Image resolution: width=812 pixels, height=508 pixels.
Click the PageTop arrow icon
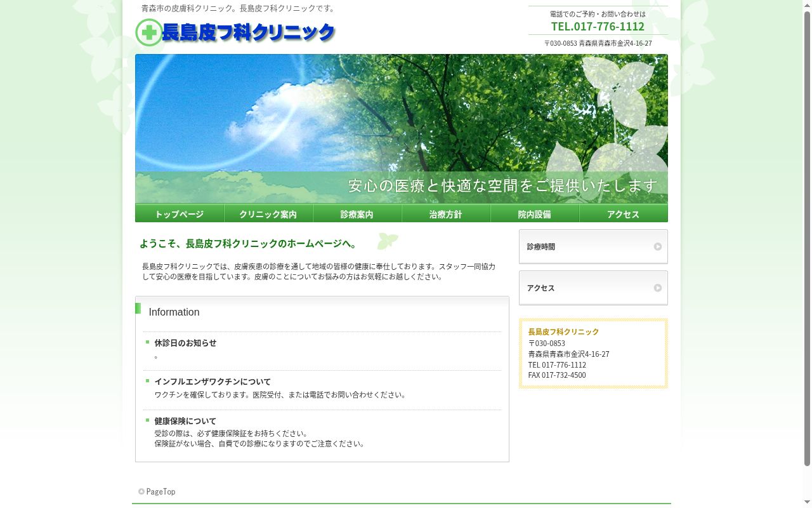pyautogui.click(x=141, y=491)
